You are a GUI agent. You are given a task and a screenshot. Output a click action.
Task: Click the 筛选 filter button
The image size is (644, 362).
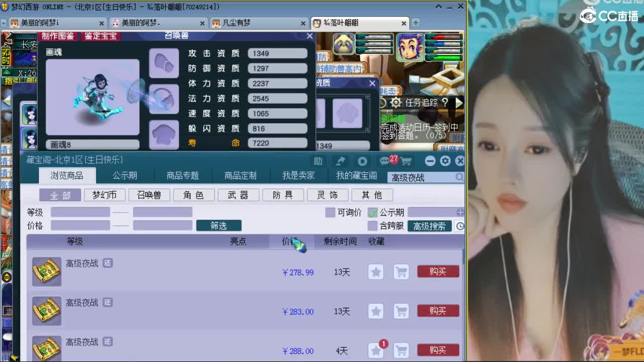pos(219,226)
